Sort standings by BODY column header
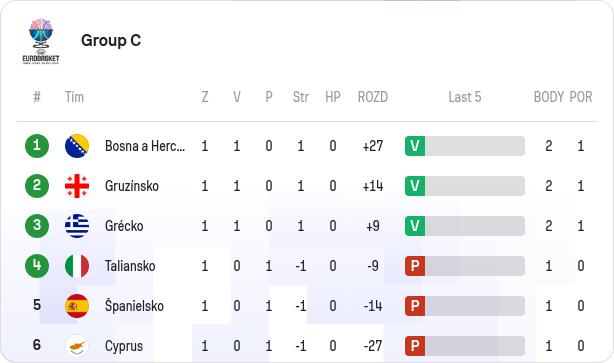 tap(549, 97)
